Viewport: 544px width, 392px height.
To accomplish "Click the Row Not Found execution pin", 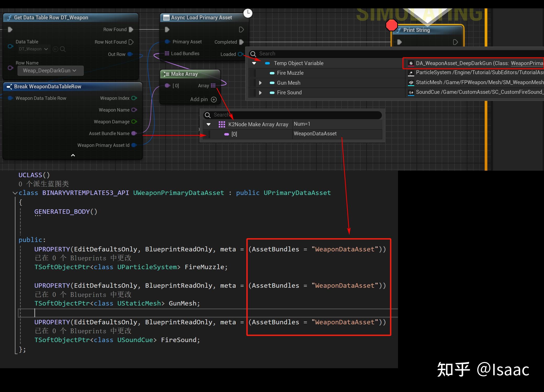I will [x=131, y=42].
